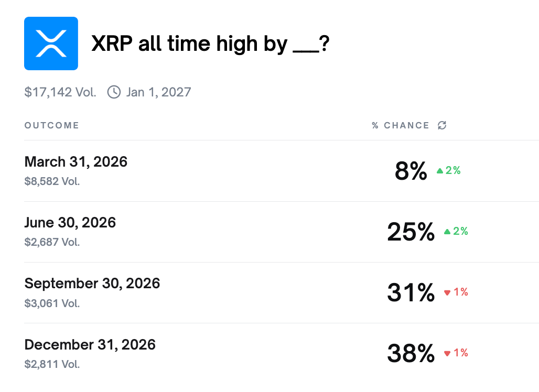Click the green up arrow next to 8%
The image size is (539, 392).
click(440, 170)
